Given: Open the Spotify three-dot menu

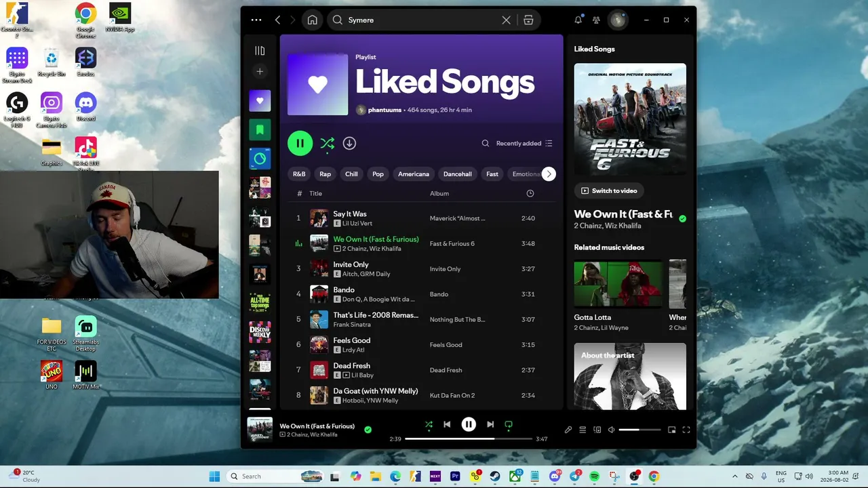Looking at the screenshot, I should click(256, 20).
